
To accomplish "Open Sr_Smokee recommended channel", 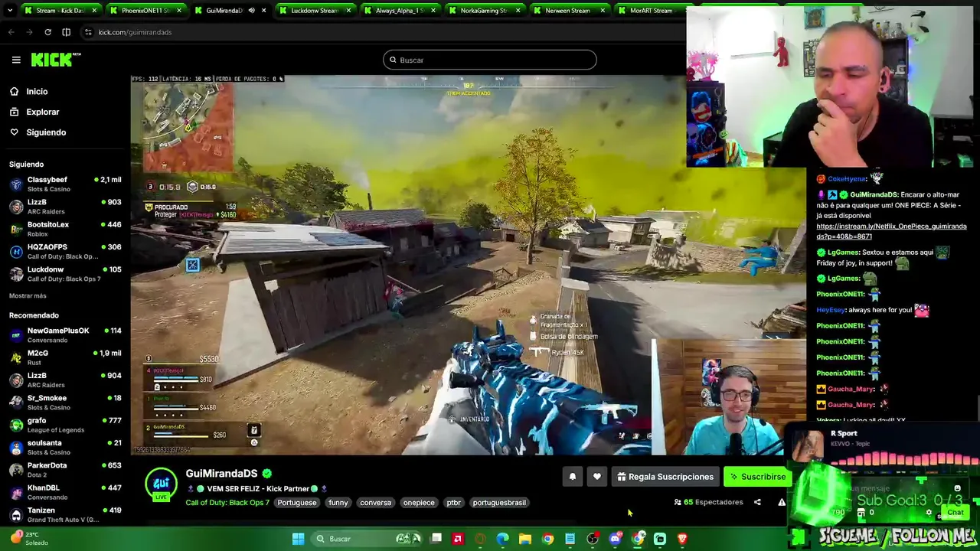I will click(65, 403).
